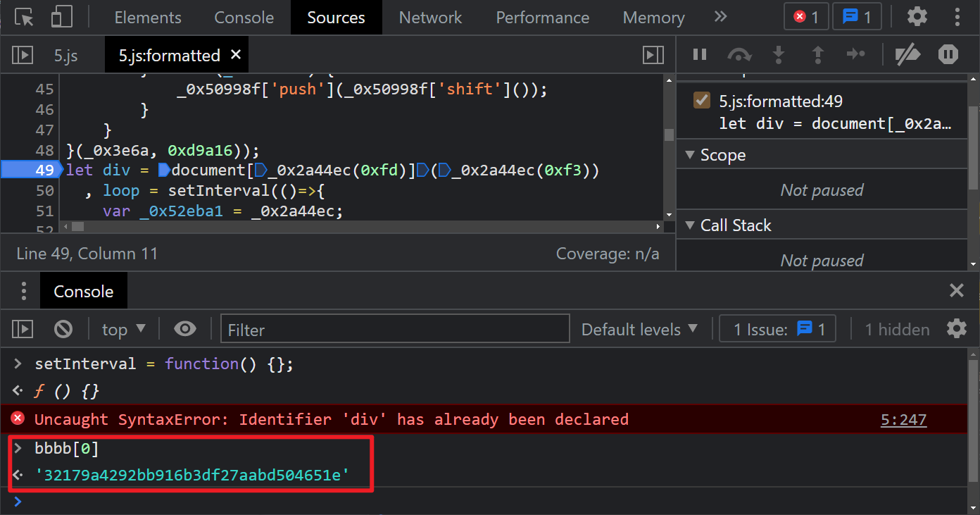This screenshot has height=515, width=980.
Task: Step out of current function
Action: click(817, 54)
